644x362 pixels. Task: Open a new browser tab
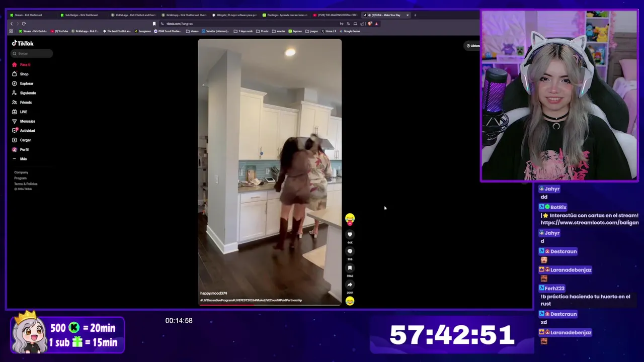pyautogui.click(x=415, y=15)
